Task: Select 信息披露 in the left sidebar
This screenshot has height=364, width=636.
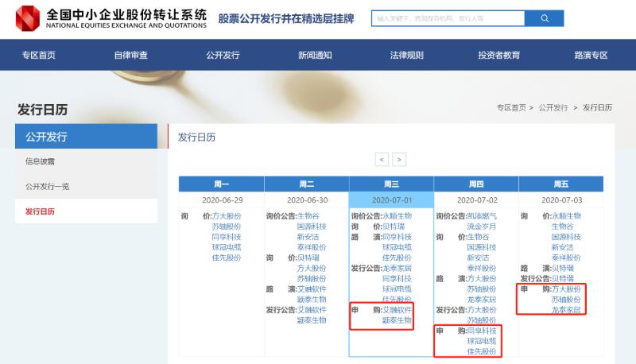Action: [x=40, y=161]
